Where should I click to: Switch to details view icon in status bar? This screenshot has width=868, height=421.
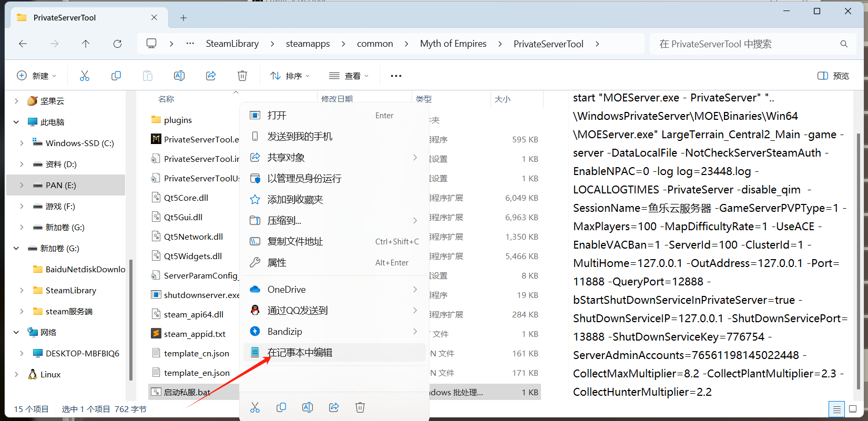pos(836,409)
